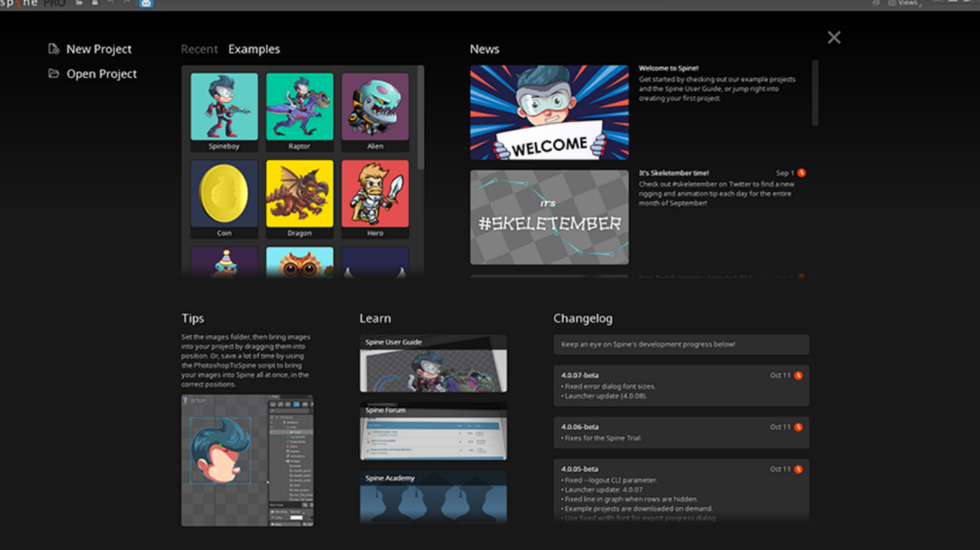Click the '4.0.05-beta' changelog version
The width and height of the screenshot is (980, 550).
click(x=580, y=469)
